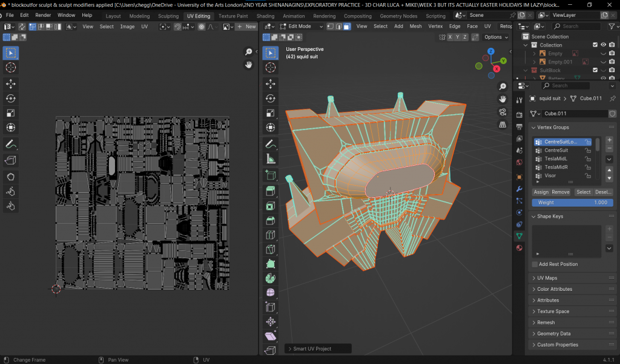The width and height of the screenshot is (620, 364).
Task: Switch to the Geometry Nodes workspace tab
Action: (x=398, y=16)
